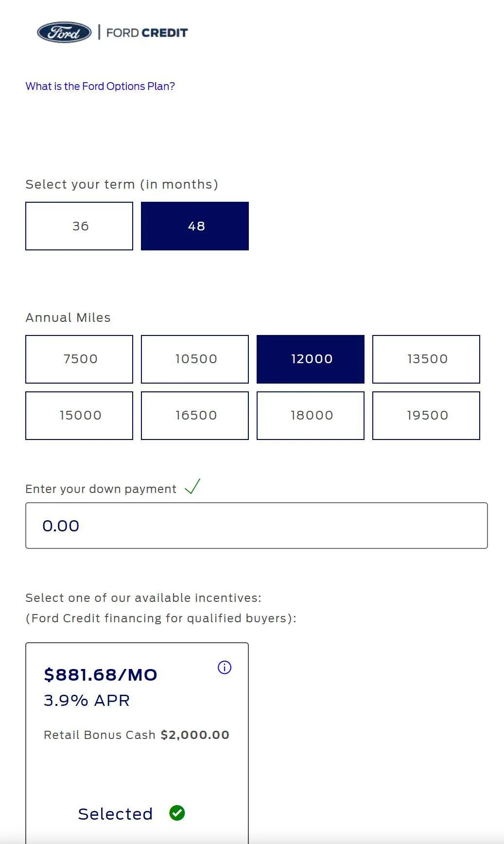Choose 18000 annual miles
Image resolution: width=504 pixels, height=844 pixels.
[311, 416]
